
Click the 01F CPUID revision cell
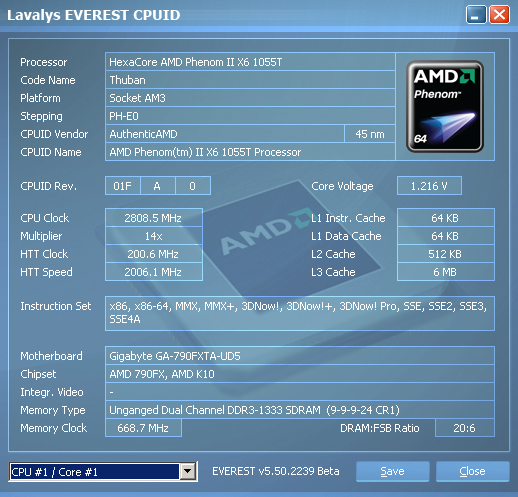click(x=123, y=186)
